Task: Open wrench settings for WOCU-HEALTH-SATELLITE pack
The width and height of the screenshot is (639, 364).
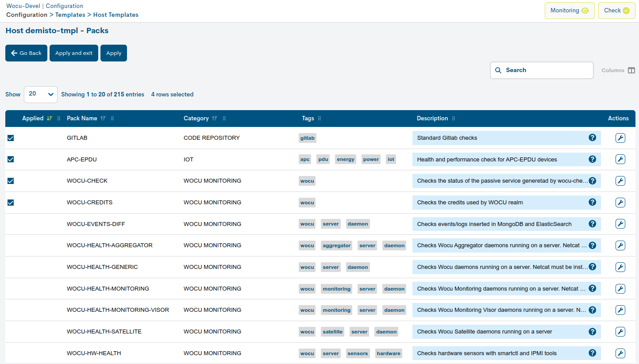Action: [x=620, y=332]
